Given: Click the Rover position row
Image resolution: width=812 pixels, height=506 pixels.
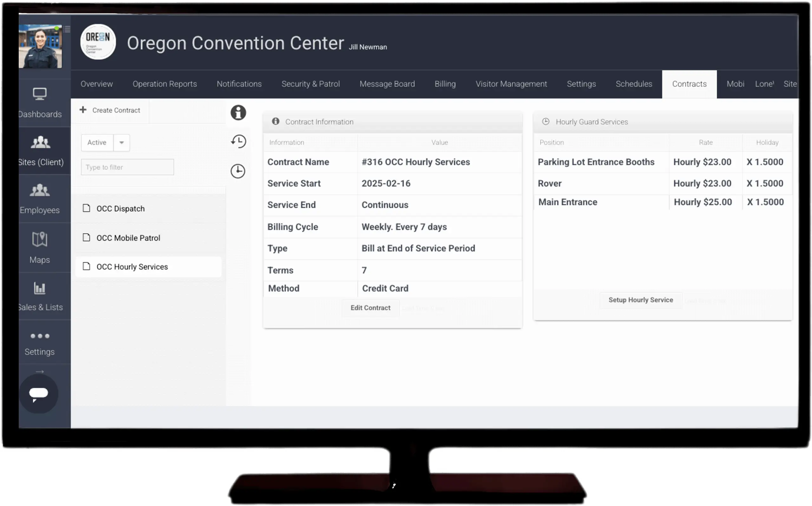Looking at the screenshot, I should (663, 183).
